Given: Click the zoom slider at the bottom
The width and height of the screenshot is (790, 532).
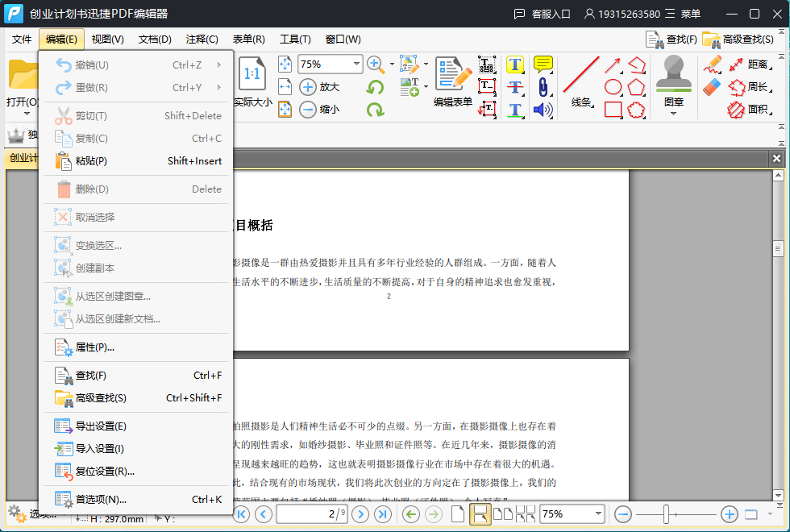Looking at the screenshot, I should (666, 514).
